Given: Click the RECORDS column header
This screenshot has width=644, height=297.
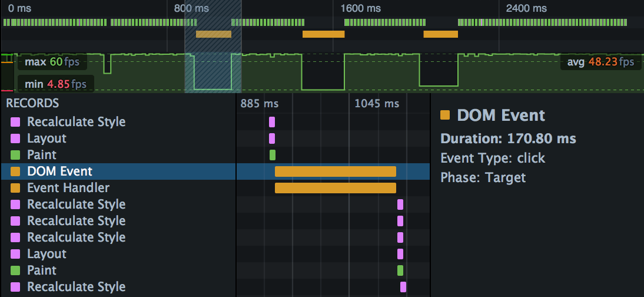Looking at the screenshot, I should (32, 104).
